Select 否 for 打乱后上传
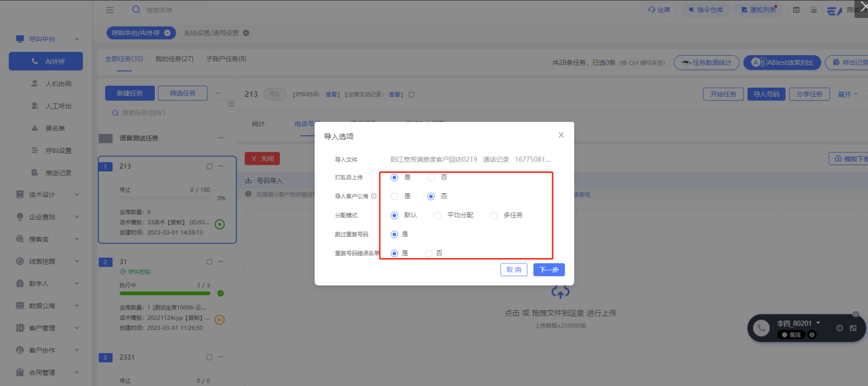Viewport: 868px width, 386px height. click(431, 178)
